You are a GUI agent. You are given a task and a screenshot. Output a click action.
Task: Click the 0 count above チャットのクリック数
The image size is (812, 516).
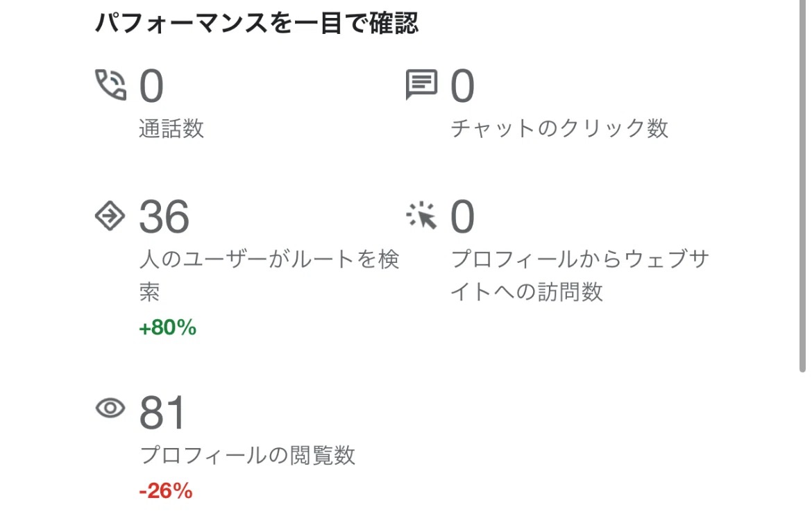(x=463, y=87)
